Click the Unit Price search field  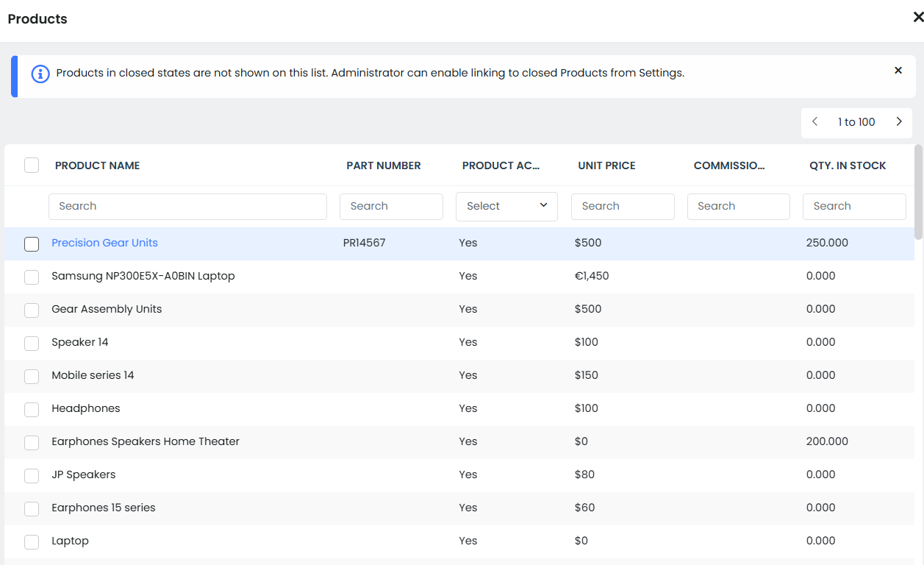623,206
